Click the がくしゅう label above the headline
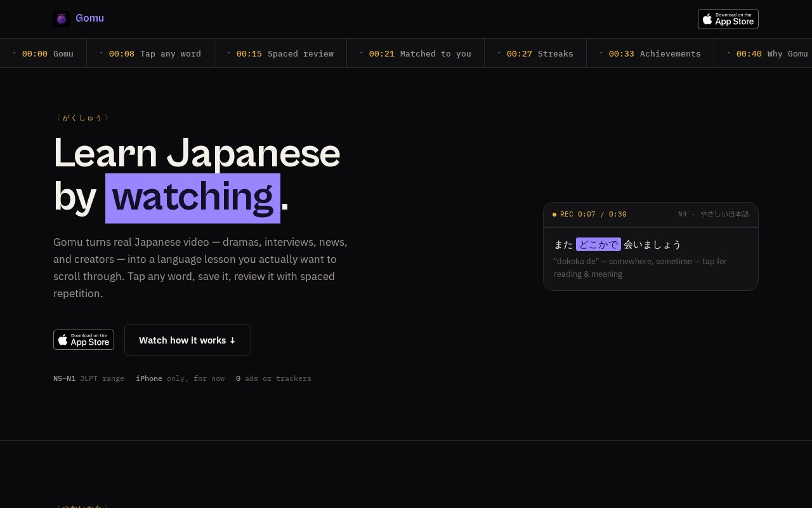Image resolution: width=812 pixels, height=508 pixels. [82, 117]
